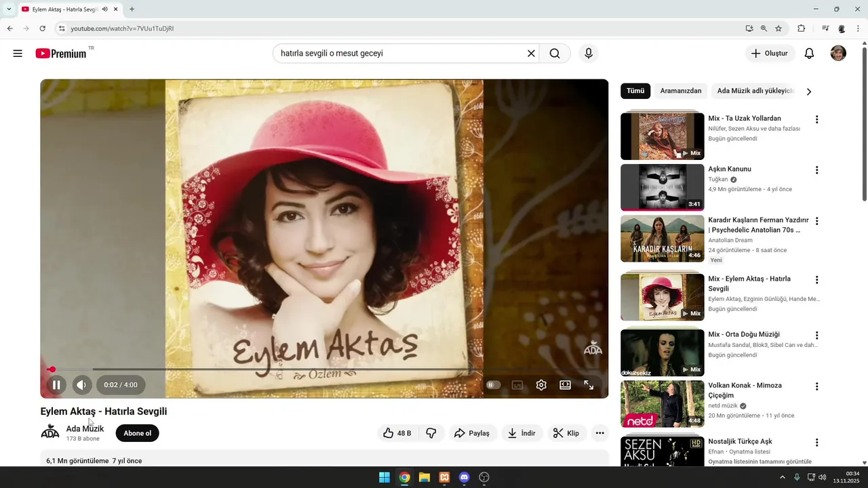This screenshot has height=488, width=868.
Task: Click the address bar URL
Action: point(122,28)
